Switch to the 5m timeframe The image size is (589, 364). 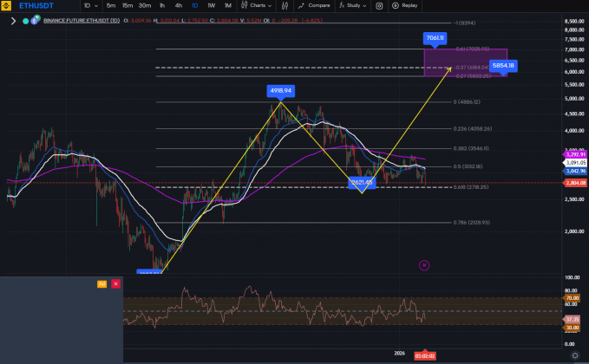pos(111,6)
